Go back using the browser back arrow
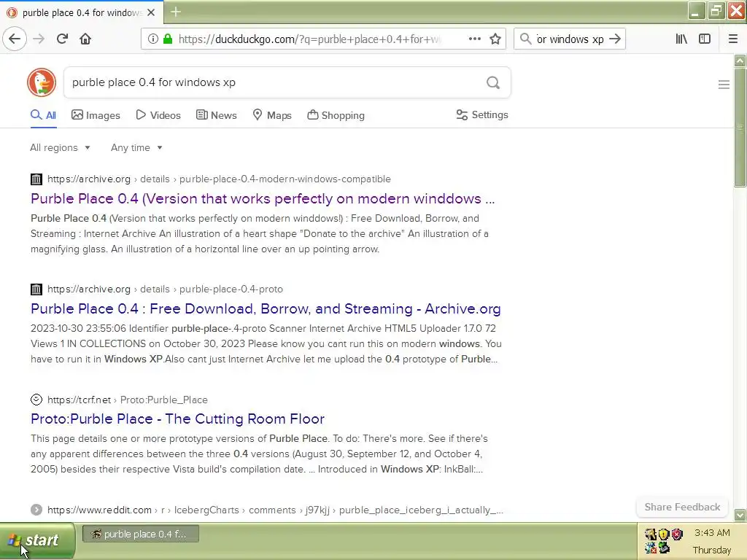Screen dimensions: 747x560 [15, 39]
